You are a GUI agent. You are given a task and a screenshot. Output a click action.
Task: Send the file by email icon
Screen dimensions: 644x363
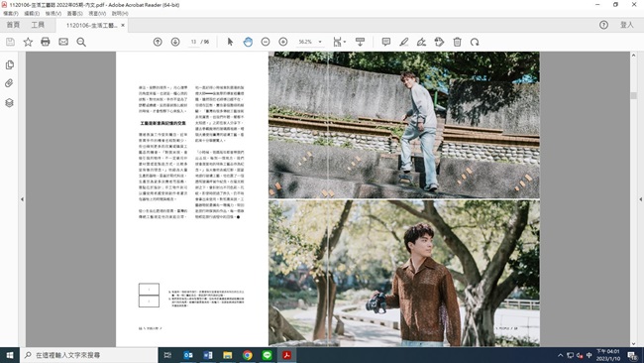[63, 42]
